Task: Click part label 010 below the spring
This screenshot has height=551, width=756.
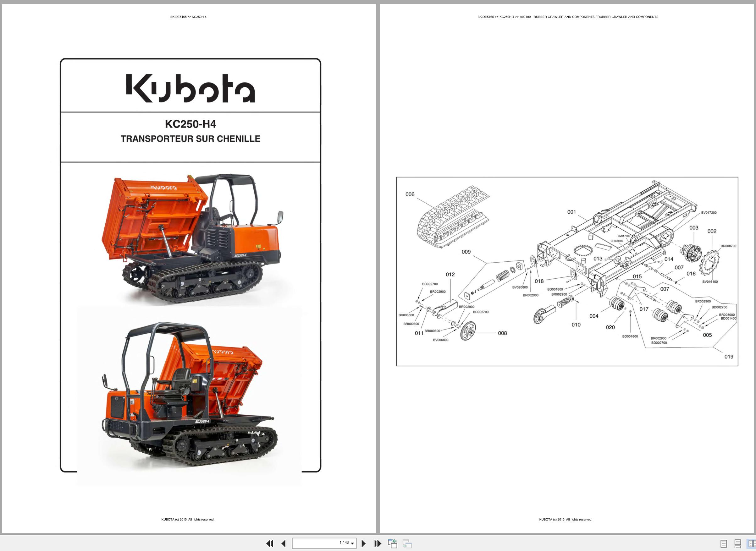Action: point(576,325)
